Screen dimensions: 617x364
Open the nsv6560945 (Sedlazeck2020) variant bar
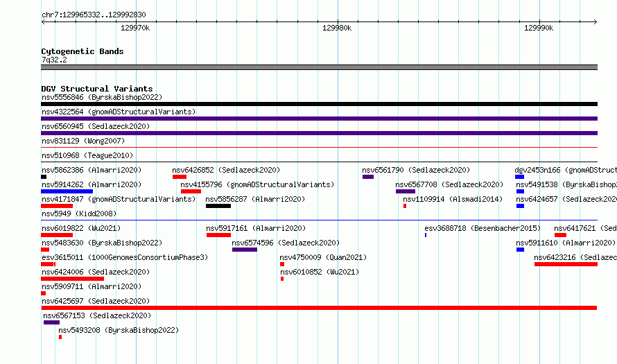coord(319,133)
